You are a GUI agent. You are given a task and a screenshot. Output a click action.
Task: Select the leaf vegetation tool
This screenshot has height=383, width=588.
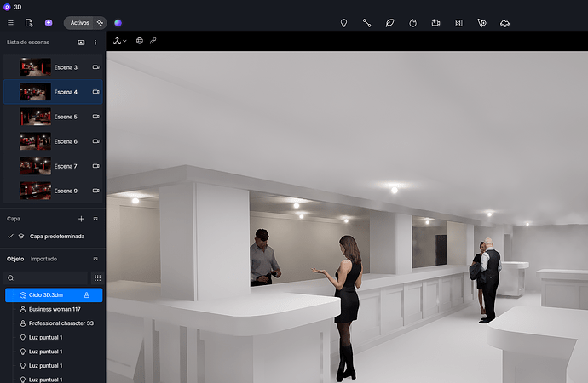tap(389, 23)
